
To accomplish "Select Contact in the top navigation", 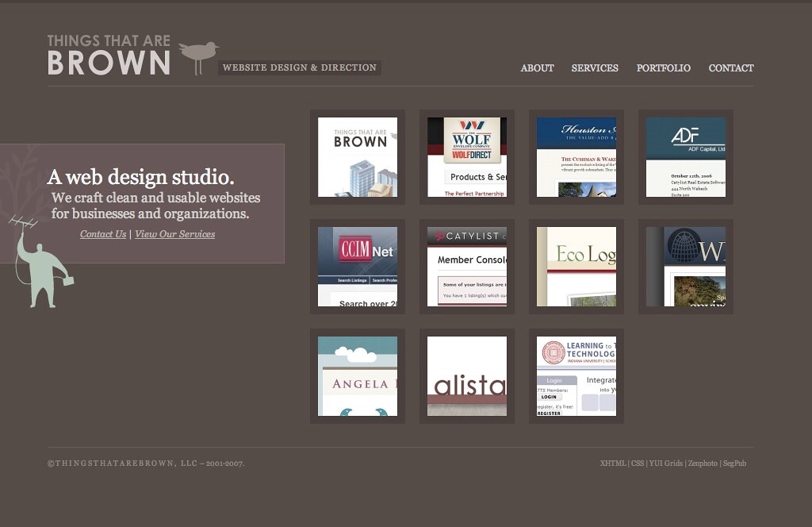I will (x=730, y=68).
